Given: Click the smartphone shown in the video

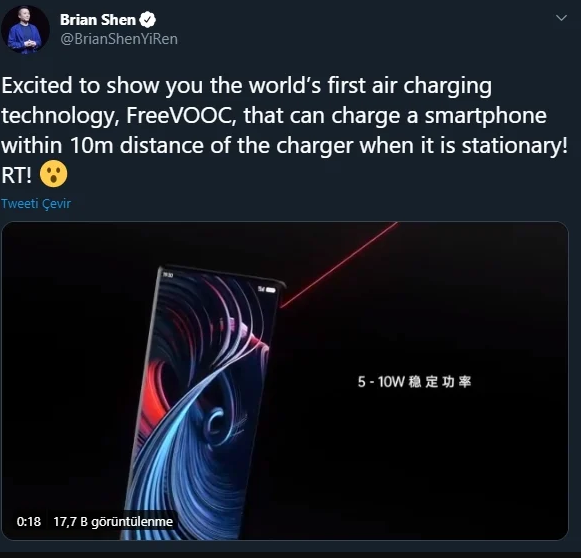Looking at the screenshot, I should click(x=203, y=402).
